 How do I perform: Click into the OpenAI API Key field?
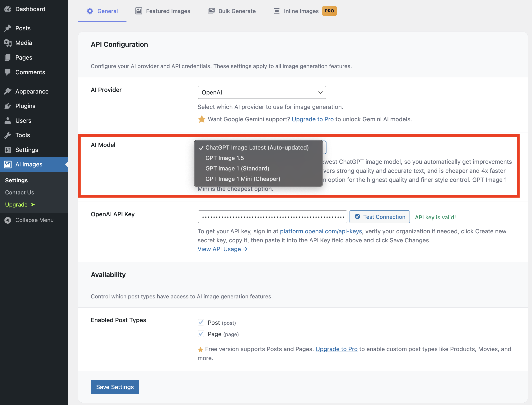pos(272,217)
